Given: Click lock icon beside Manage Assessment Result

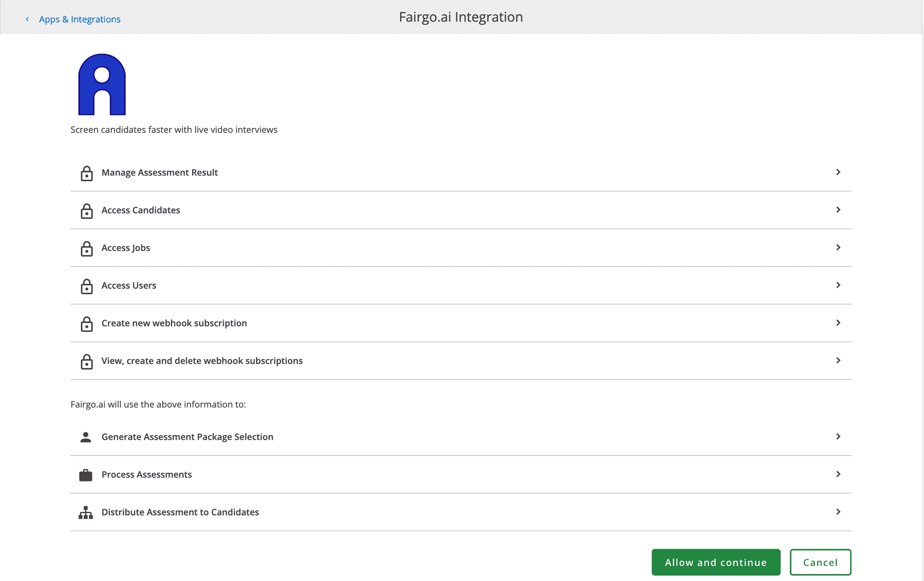Looking at the screenshot, I should click(x=87, y=173).
